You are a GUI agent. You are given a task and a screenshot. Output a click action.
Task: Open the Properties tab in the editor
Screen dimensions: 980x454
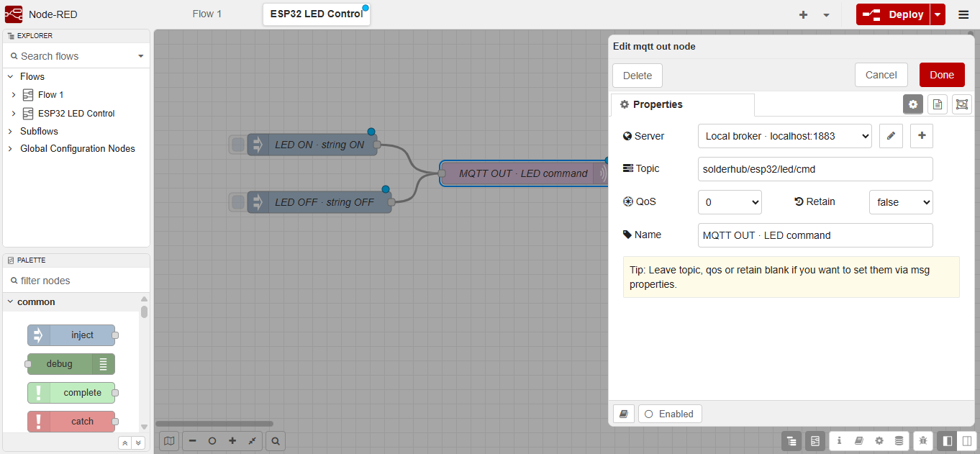pos(683,105)
